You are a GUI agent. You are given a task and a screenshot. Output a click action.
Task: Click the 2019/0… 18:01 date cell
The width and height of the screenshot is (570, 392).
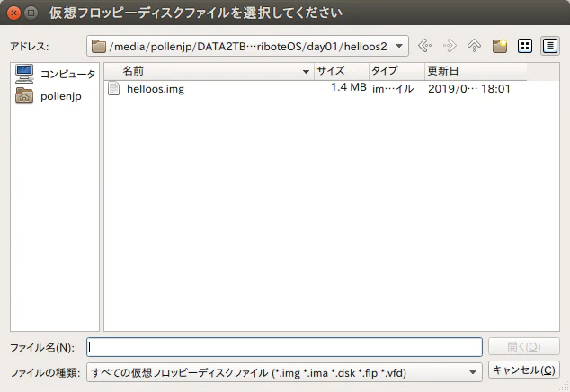pos(469,89)
